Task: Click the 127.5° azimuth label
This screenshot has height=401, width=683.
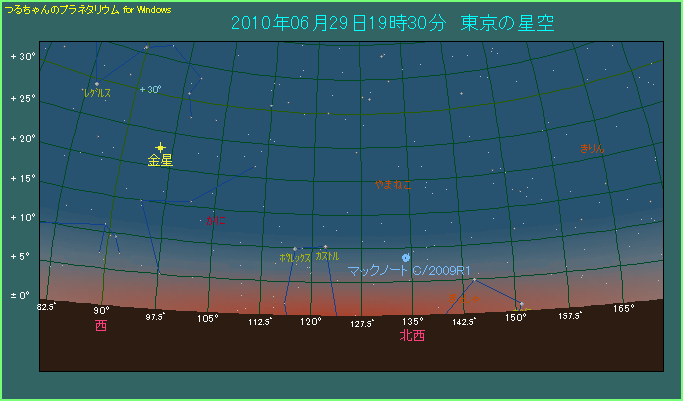Action: pos(362,323)
